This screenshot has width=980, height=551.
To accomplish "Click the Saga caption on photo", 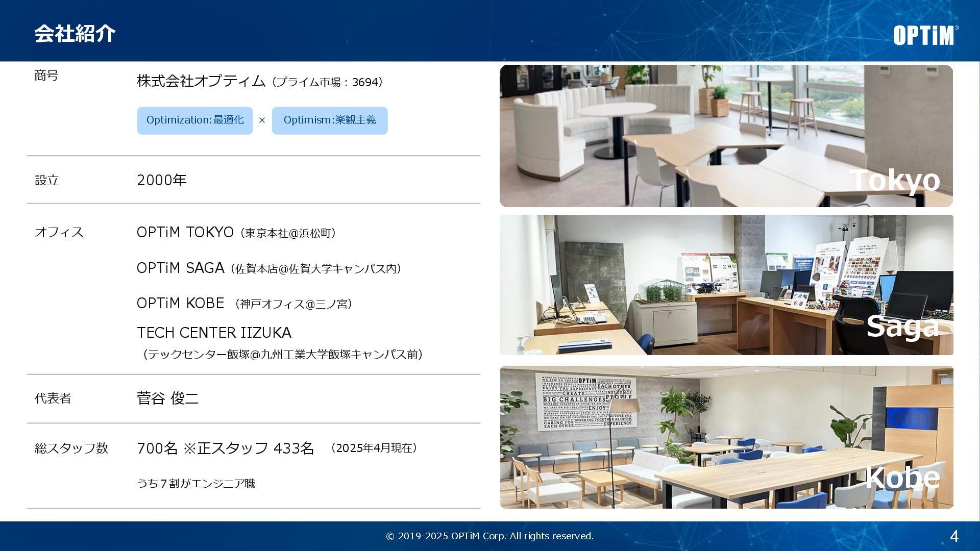I will 902,326.
